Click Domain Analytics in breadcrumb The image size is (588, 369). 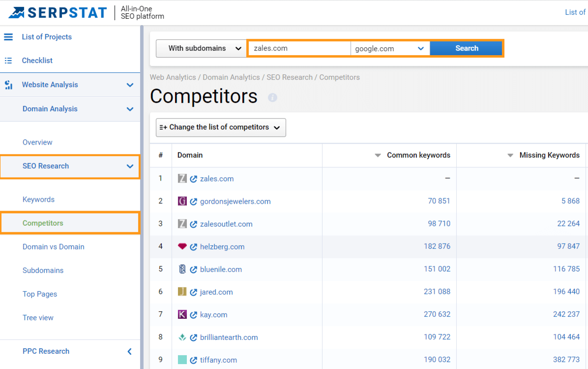pyautogui.click(x=232, y=77)
